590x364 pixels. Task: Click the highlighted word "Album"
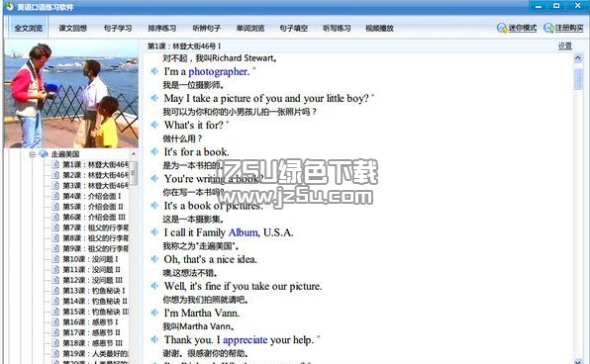244,232
